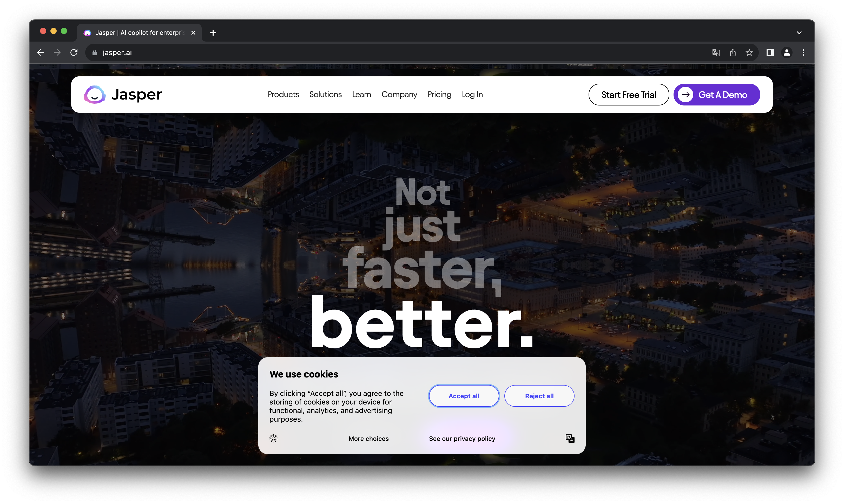
Task: Click the cookie settings fingerprint icon
Action: click(273, 439)
